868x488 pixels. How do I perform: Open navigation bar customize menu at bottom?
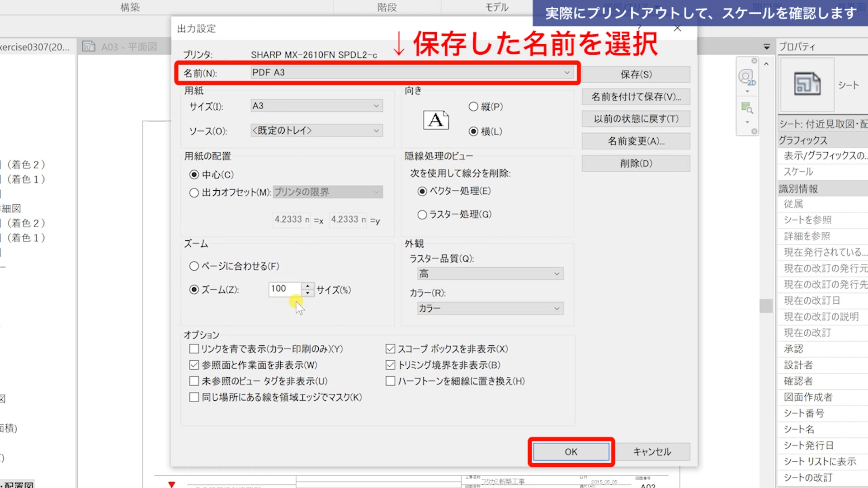[754, 131]
